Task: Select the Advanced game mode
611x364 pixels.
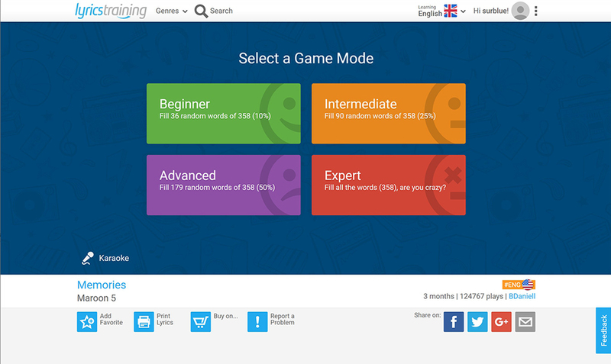Action: (224, 185)
